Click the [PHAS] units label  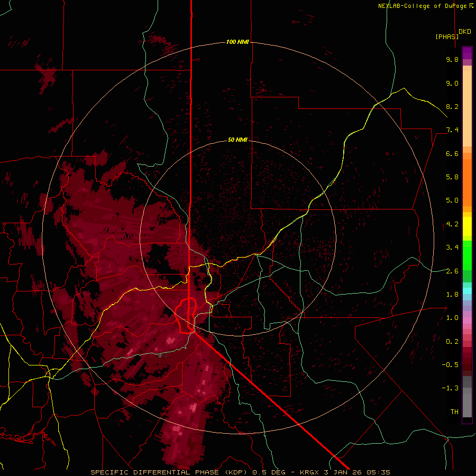pos(447,36)
